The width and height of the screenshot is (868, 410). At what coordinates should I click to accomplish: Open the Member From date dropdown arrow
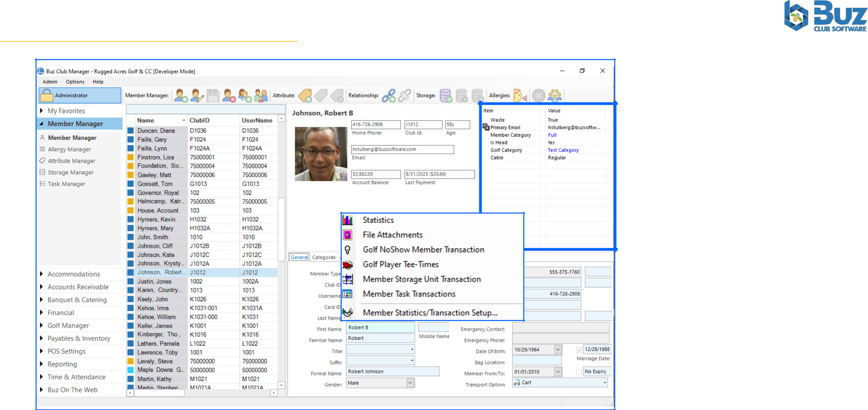click(558, 372)
